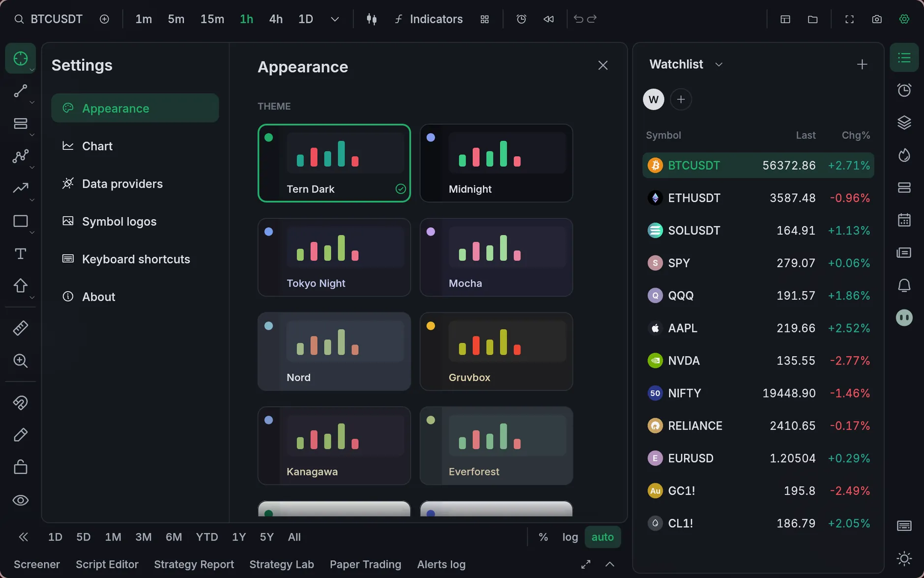The height and width of the screenshot is (578, 924).
Task: Open the layout templates grid icon
Action: tap(485, 19)
